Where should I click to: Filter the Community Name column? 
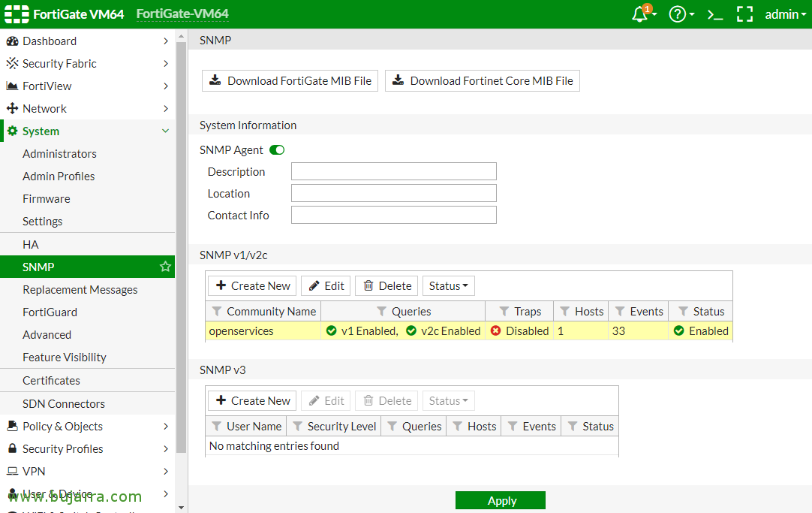217,312
